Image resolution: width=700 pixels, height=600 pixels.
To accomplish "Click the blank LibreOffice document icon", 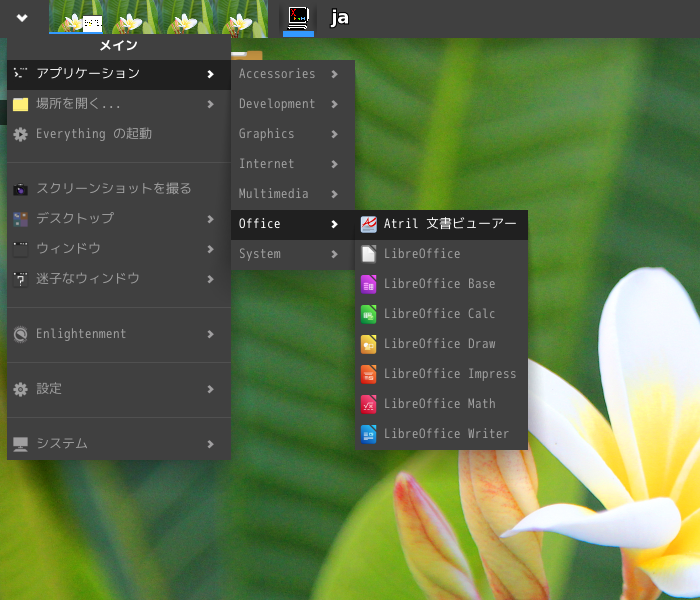I will point(368,254).
